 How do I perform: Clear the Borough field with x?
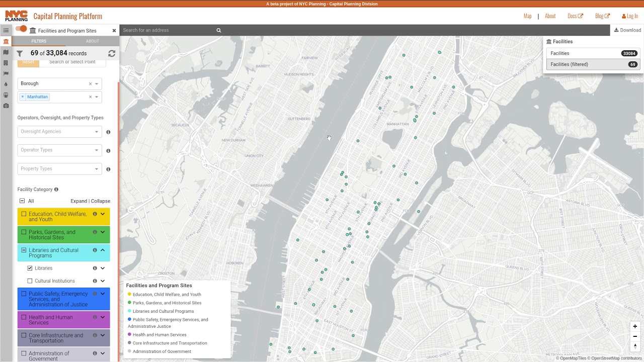[x=91, y=84]
